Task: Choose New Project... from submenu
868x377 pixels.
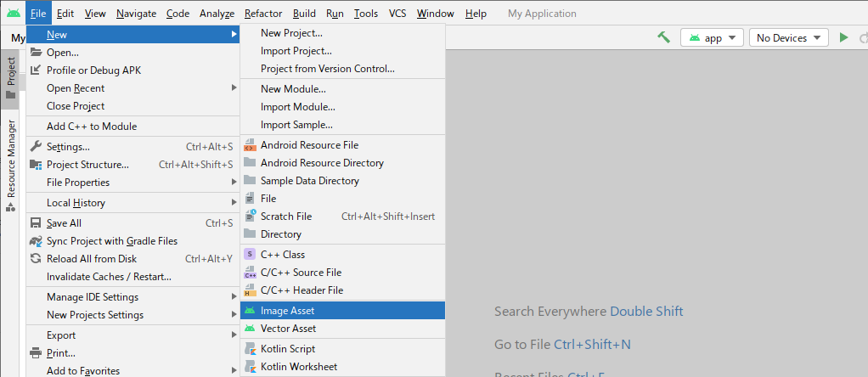Action: click(x=342, y=33)
